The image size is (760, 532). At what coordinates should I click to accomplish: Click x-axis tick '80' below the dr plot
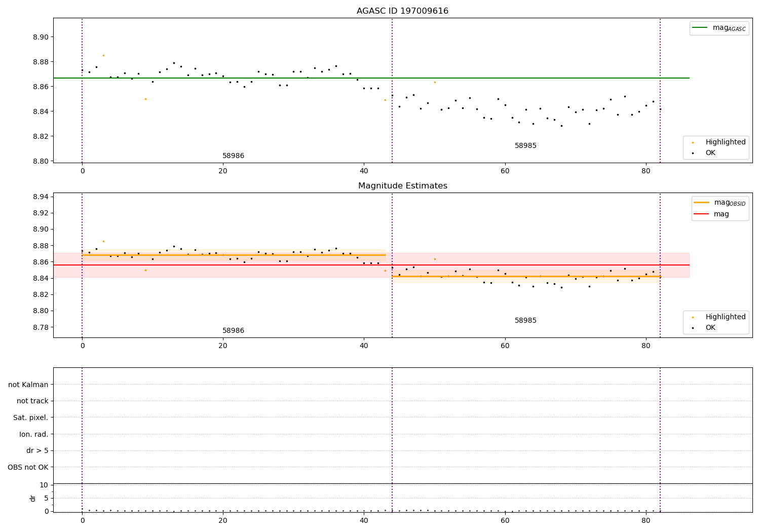[645, 521]
